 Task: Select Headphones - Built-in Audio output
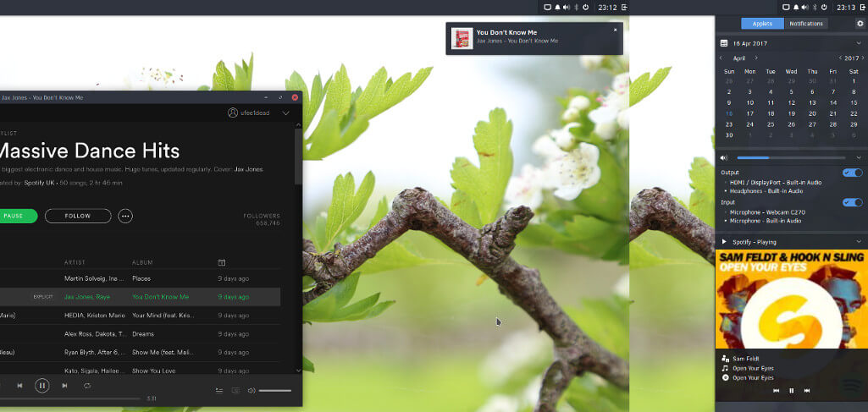click(766, 191)
